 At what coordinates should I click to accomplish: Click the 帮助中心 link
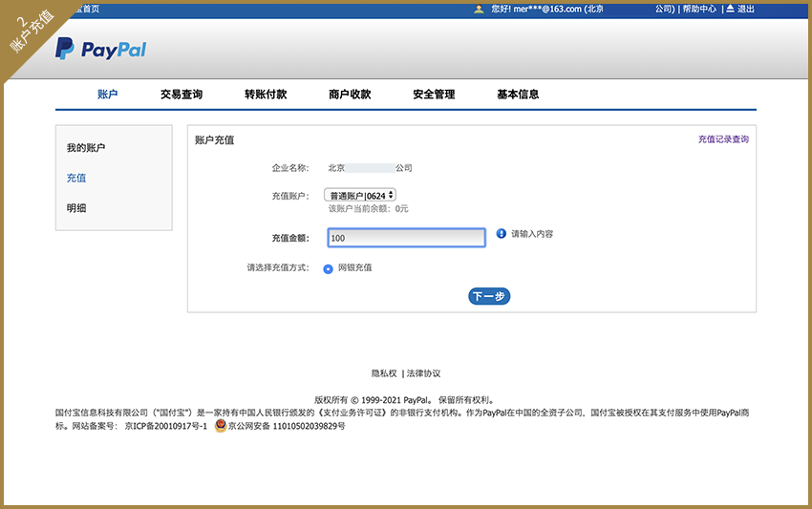pyautogui.click(x=699, y=9)
